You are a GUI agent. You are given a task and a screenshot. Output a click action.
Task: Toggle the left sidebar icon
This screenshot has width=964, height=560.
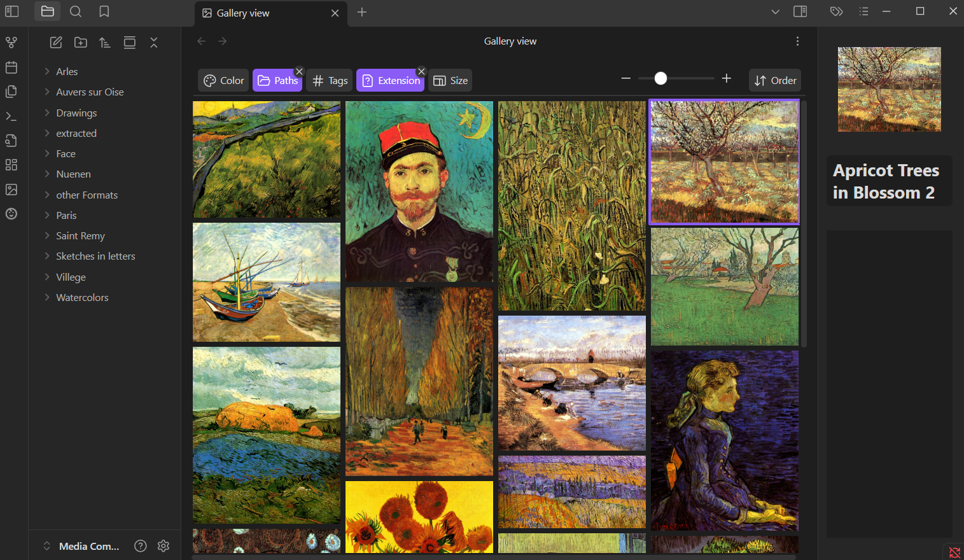click(12, 11)
